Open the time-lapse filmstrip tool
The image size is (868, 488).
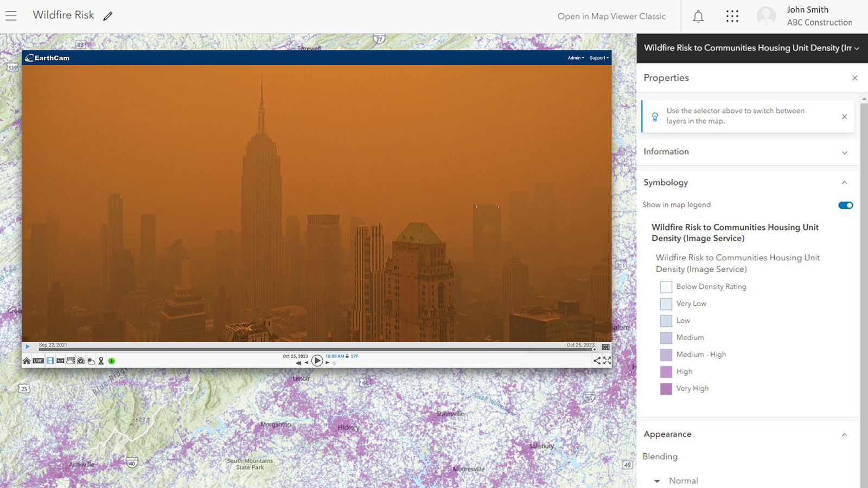tap(50, 361)
